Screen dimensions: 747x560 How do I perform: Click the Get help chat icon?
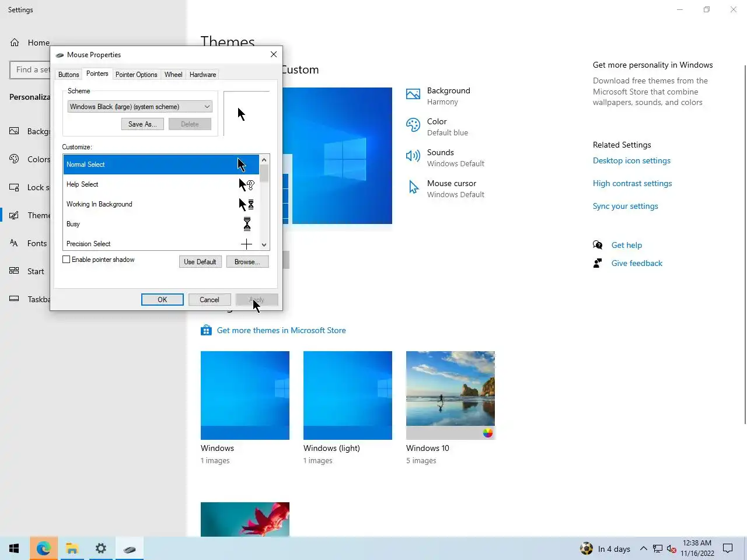pos(598,245)
